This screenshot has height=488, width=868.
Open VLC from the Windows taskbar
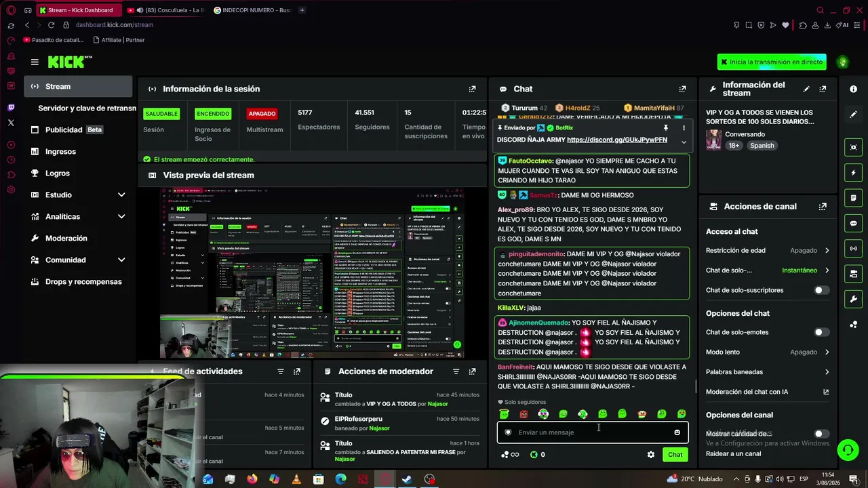(x=296, y=479)
